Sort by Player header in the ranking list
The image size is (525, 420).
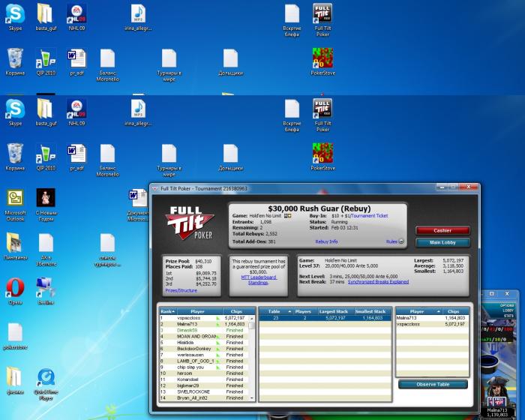coord(197,311)
